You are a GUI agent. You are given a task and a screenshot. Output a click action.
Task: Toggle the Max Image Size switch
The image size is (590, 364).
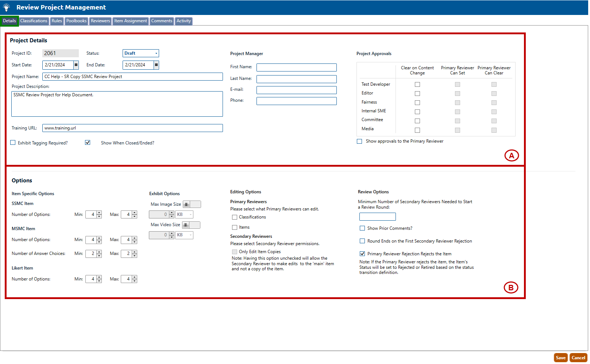pos(192,204)
